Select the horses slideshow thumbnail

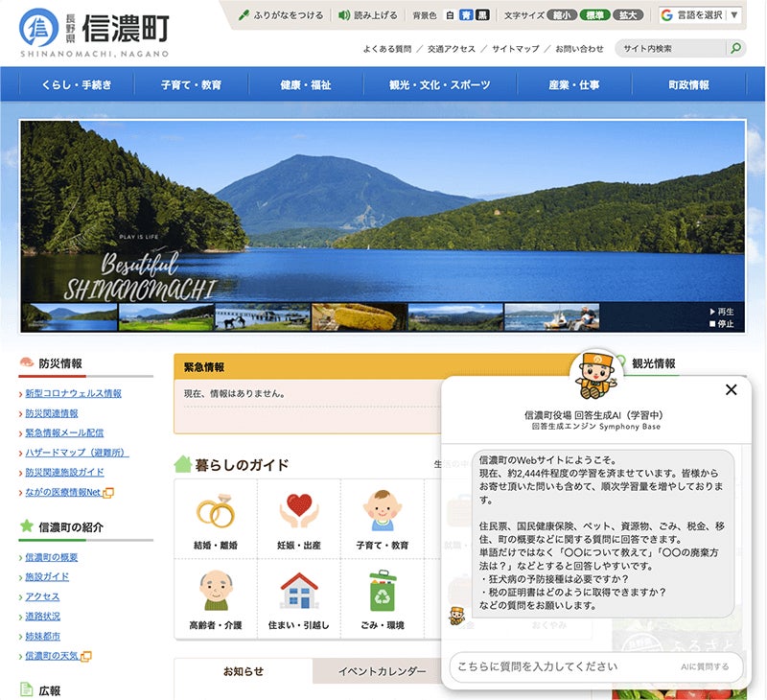[263, 317]
